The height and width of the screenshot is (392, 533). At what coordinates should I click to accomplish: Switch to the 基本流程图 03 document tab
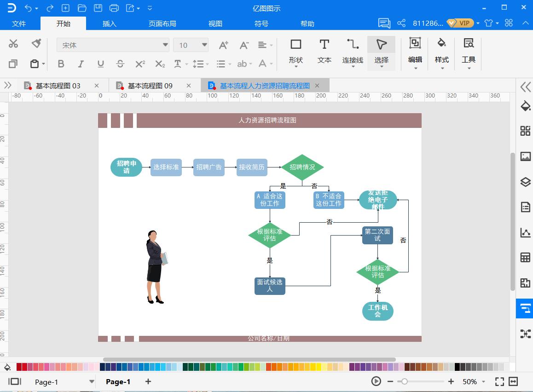58,86
